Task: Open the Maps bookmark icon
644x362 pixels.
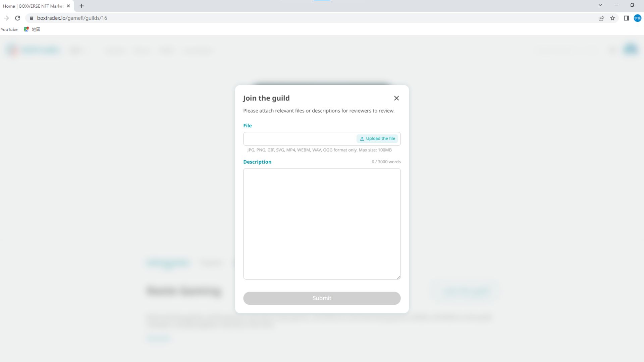Action: coord(26,29)
